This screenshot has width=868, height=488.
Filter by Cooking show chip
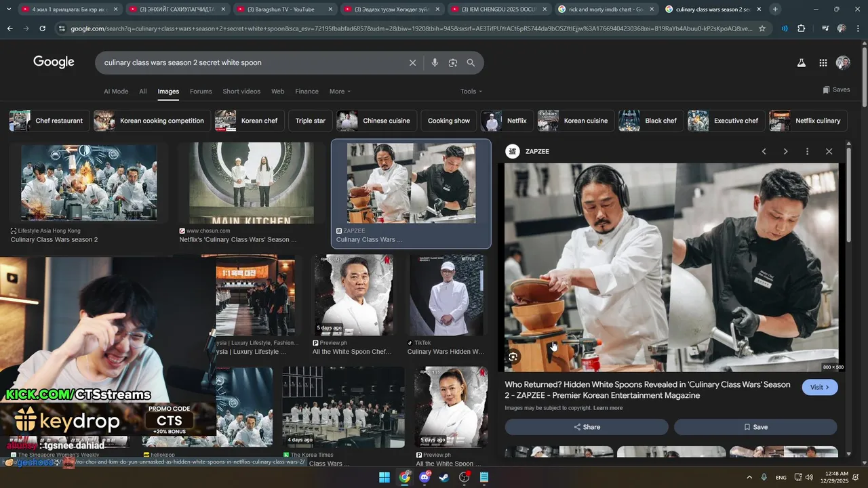pos(449,121)
